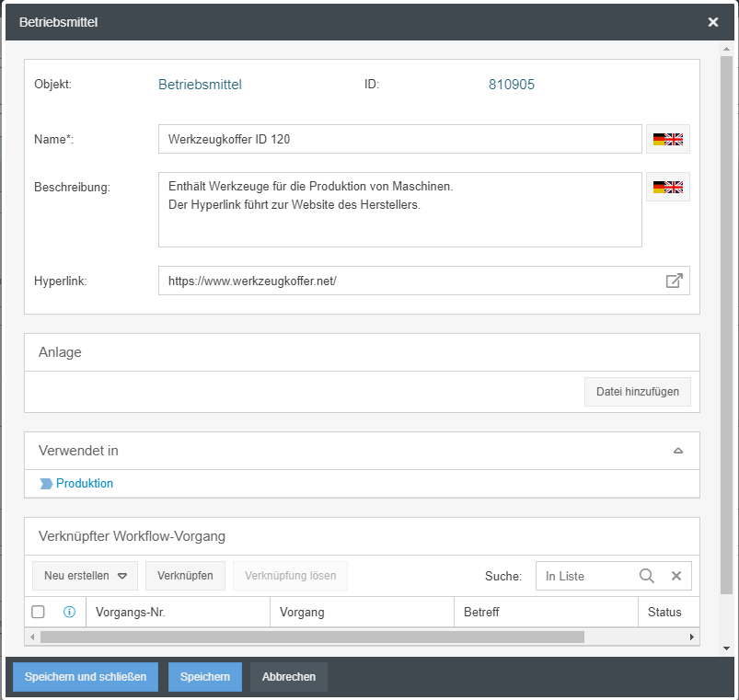739x700 pixels.
Task: Click into the Name input field
Action: (399, 140)
